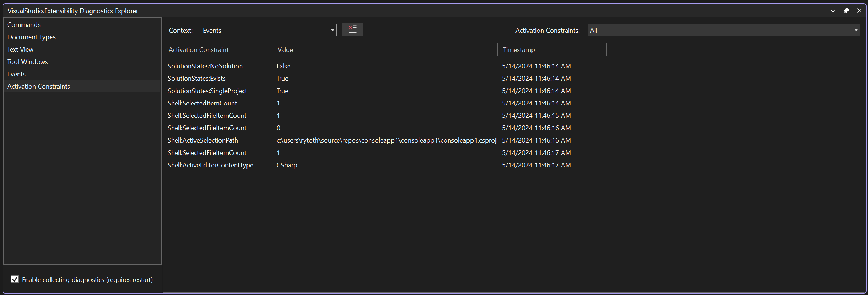The height and width of the screenshot is (295, 868).
Task: Open the Context dropdown showing Events
Action: 269,30
